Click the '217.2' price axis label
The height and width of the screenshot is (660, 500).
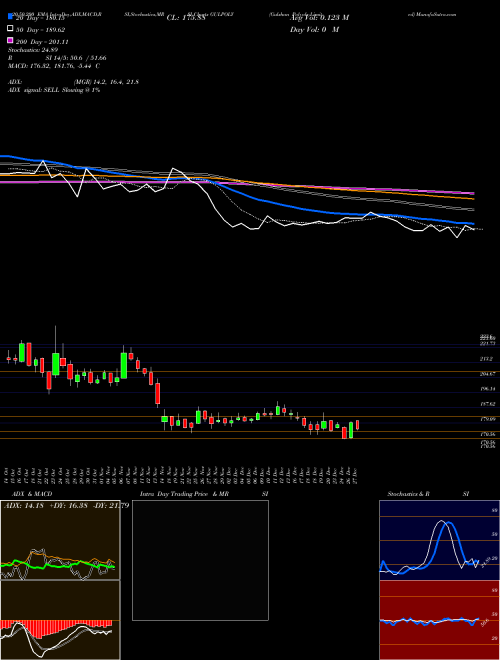pos(486,359)
